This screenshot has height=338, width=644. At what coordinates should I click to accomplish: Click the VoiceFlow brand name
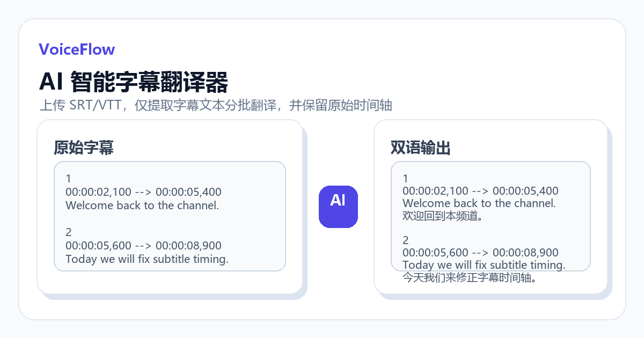pos(77,49)
